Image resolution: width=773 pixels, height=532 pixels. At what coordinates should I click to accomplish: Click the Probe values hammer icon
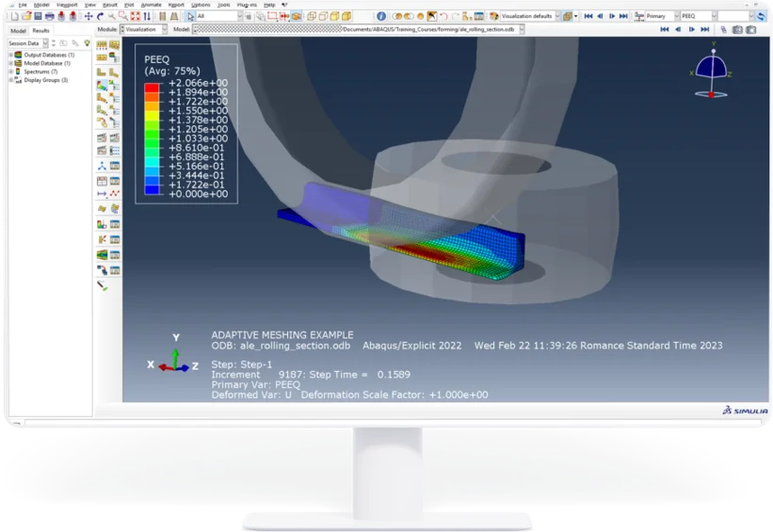click(102, 285)
